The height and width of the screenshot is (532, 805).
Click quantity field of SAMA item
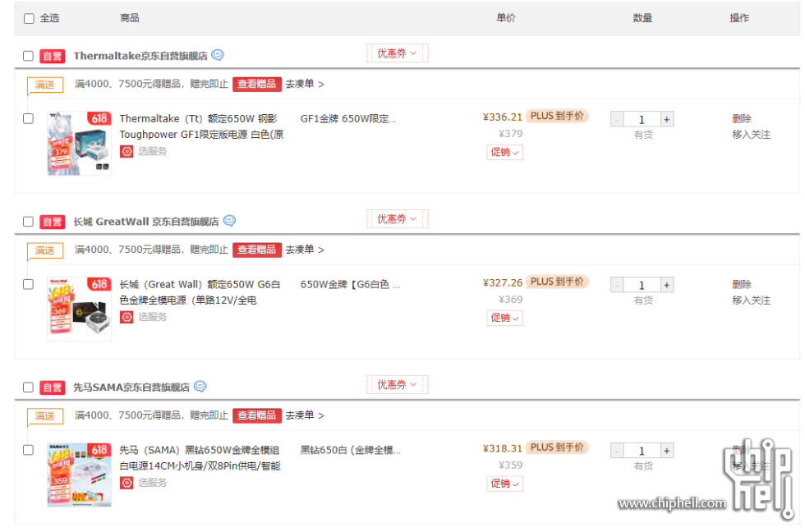tap(642, 451)
